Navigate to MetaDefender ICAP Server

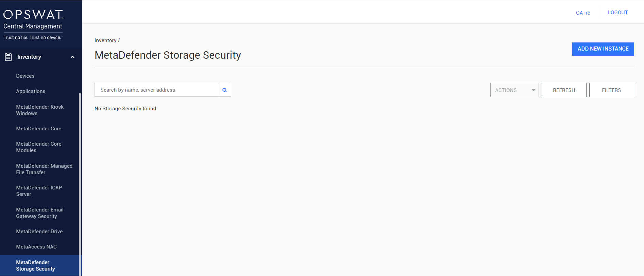tap(39, 191)
